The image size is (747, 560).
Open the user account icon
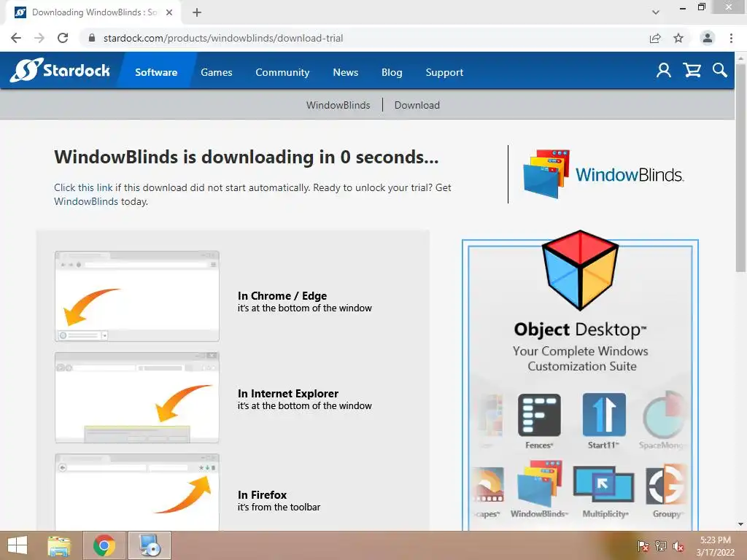(x=663, y=71)
